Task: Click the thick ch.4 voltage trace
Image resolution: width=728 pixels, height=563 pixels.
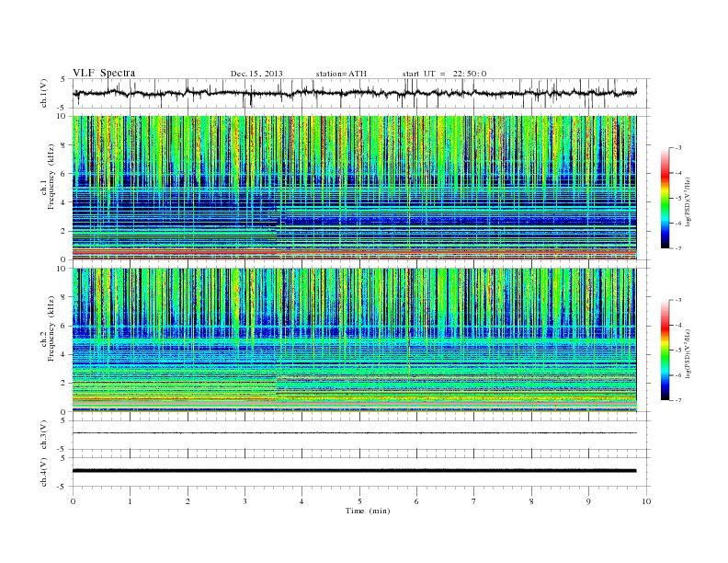Action: tap(354, 471)
